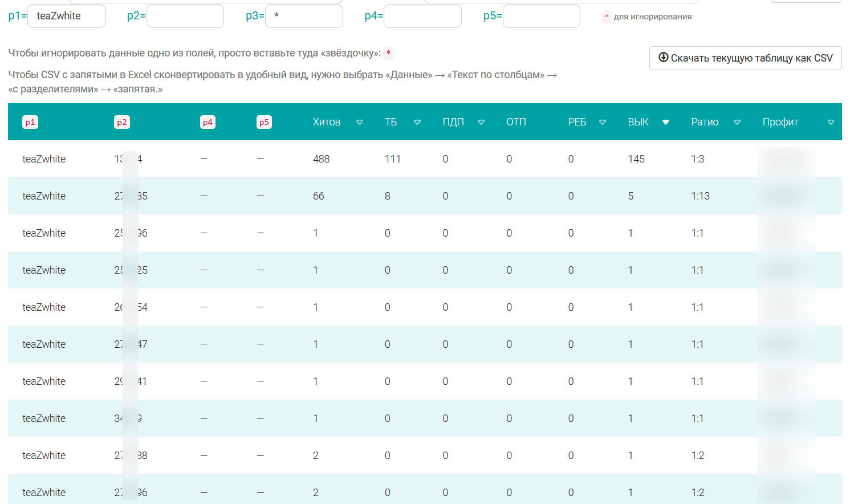Sort table by Хитов arrow
The width and height of the screenshot is (850, 504).
coord(360,122)
